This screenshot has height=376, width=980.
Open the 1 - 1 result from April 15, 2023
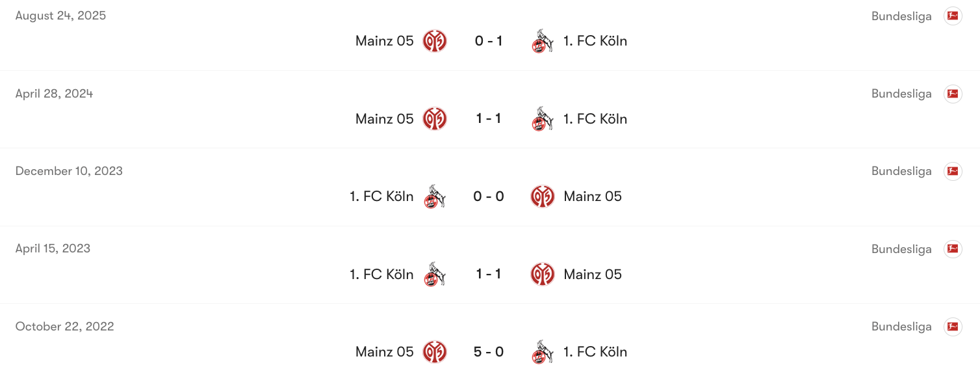tap(488, 274)
